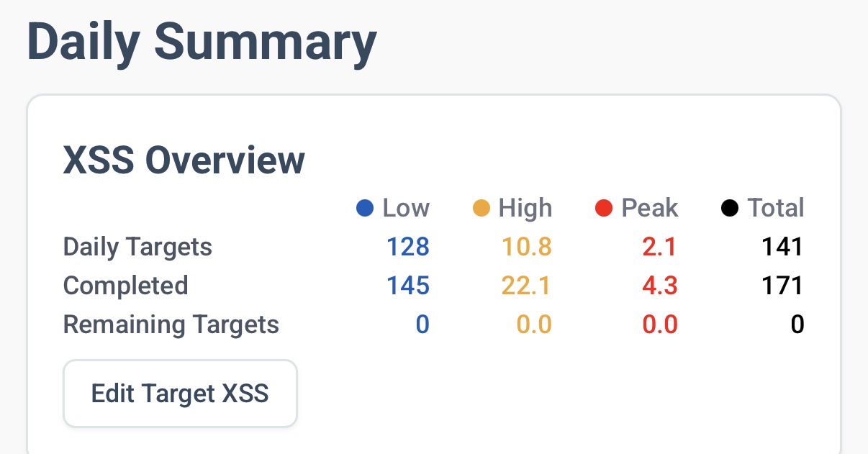Select the Total column header label

pos(776,209)
